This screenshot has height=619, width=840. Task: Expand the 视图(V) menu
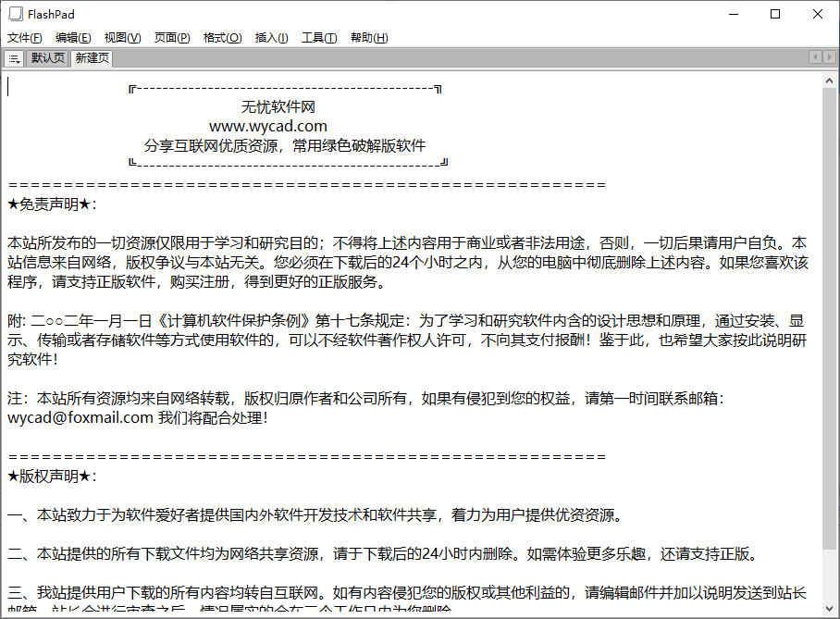pyautogui.click(x=122, y=38)
